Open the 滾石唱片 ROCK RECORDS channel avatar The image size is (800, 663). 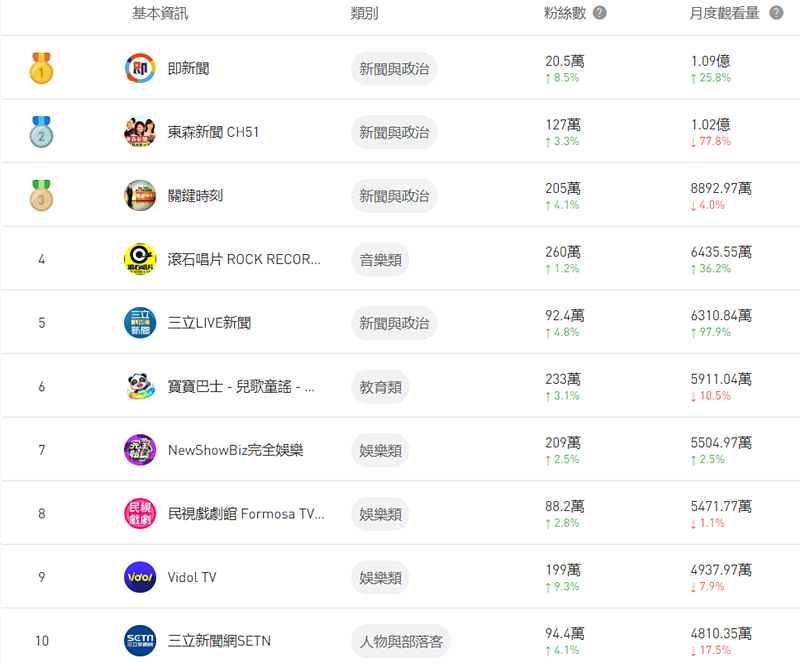click(140, 259)
